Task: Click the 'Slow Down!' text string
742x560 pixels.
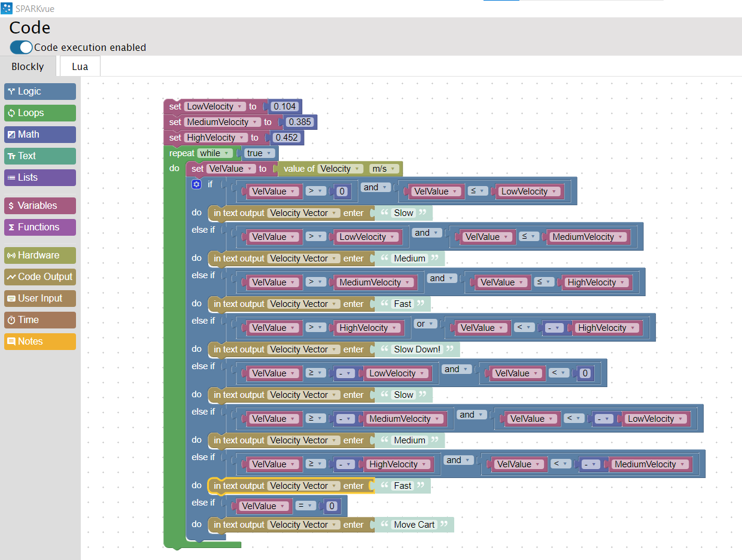Action: click(x=417, y=349)
